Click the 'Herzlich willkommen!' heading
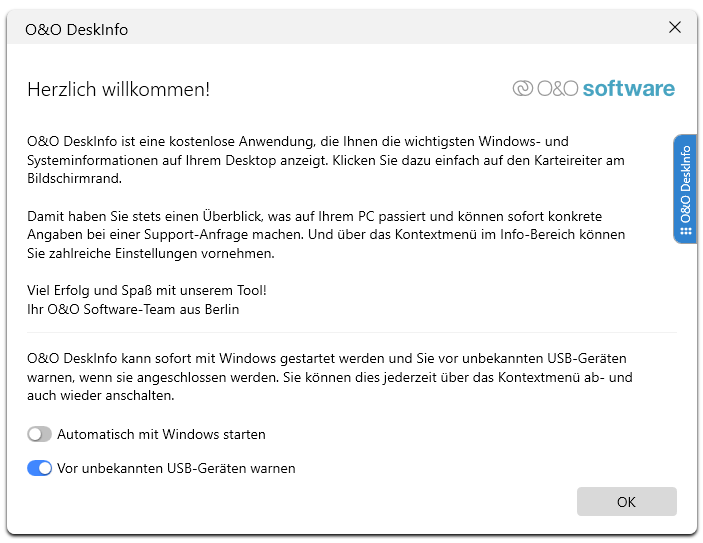Viewport: 703px width, 543px height. (x=118, y=89)
